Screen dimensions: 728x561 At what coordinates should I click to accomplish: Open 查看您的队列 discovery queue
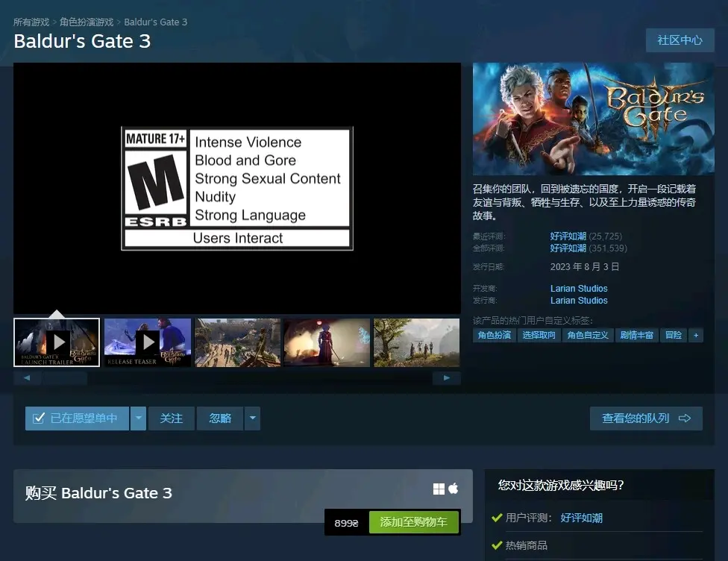(646, 419)
